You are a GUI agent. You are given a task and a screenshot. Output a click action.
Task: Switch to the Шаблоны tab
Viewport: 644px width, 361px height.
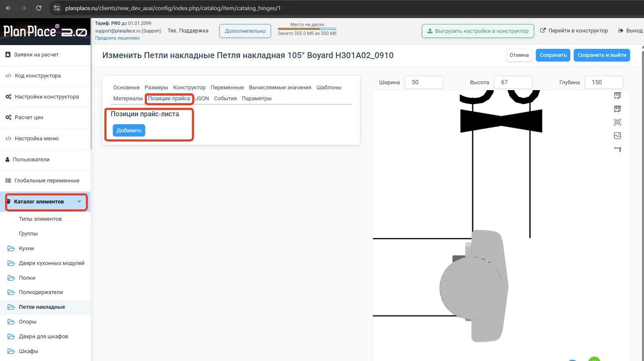point(329,88)
